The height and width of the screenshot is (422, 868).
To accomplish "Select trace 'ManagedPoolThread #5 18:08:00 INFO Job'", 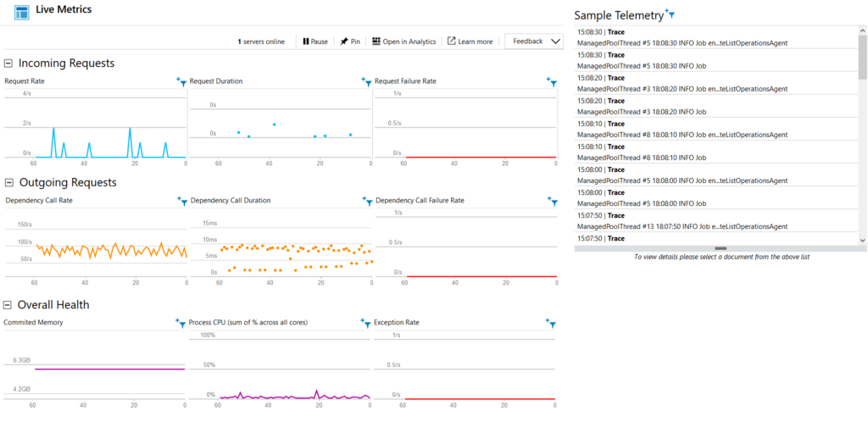I will (716, 198).
